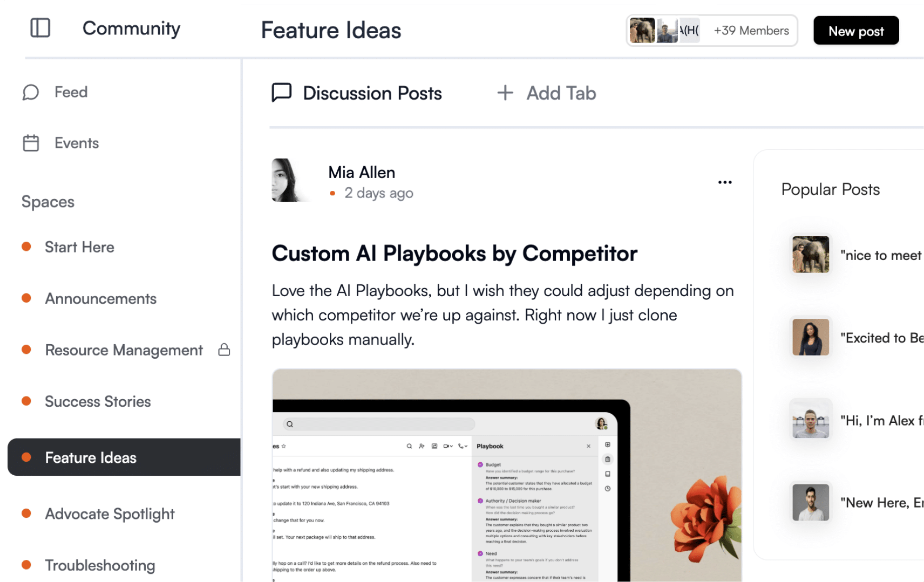The image size is (924, 582).
Task: Go to the Announcements space
Action: 100,298
